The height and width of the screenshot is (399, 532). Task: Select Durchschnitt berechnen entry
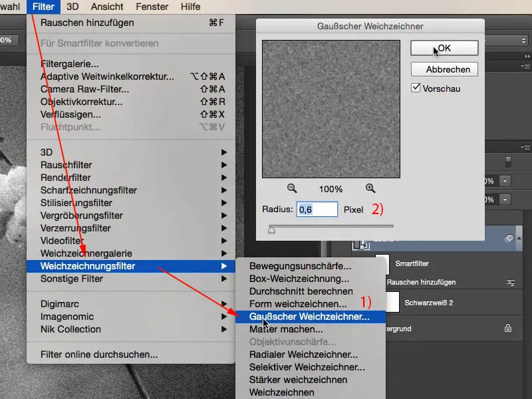(311, 291)
